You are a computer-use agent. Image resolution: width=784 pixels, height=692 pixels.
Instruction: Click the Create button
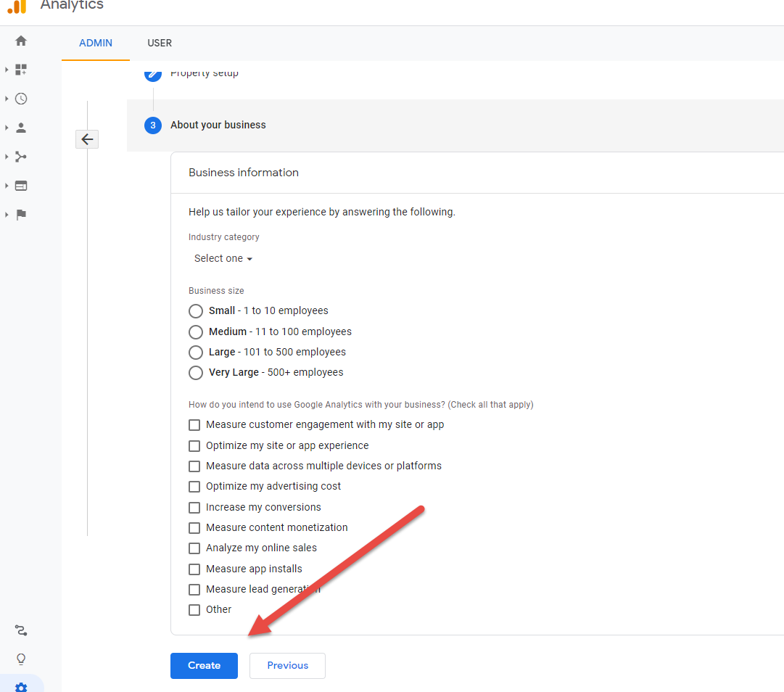pyautogui.click(x=204, y=665)
